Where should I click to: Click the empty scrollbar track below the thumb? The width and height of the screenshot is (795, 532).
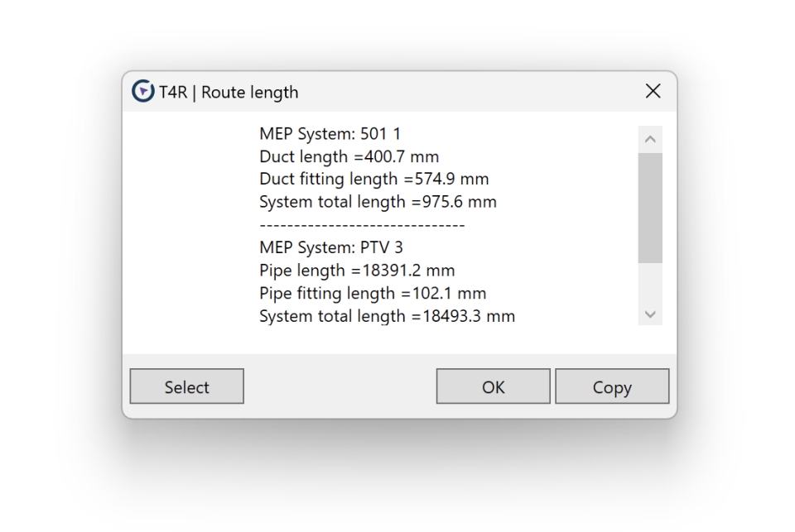click(x=650, y=283)
